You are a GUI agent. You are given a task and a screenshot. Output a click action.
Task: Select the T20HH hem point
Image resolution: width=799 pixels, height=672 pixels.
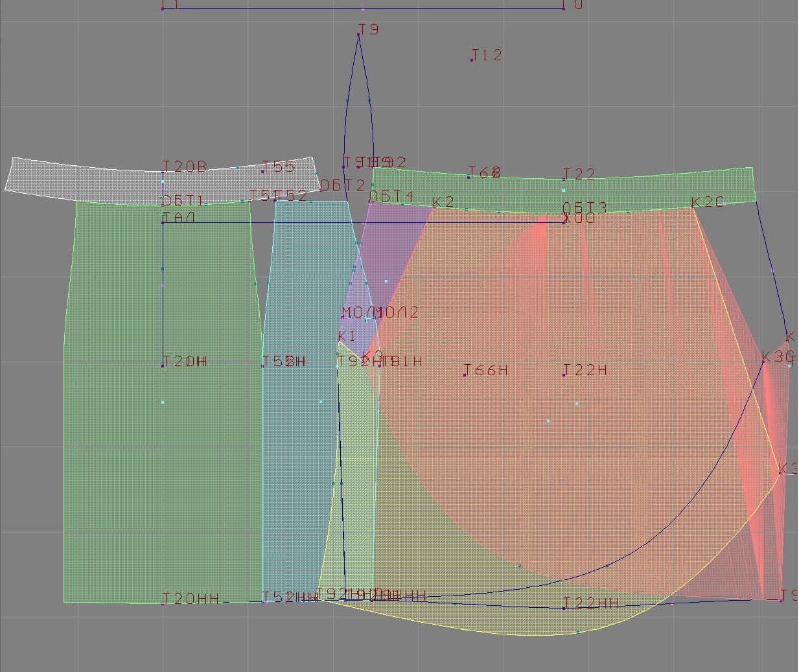163,603
